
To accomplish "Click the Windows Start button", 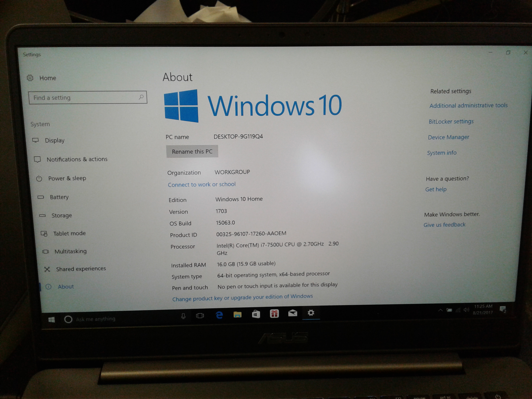I will [51, 320].
